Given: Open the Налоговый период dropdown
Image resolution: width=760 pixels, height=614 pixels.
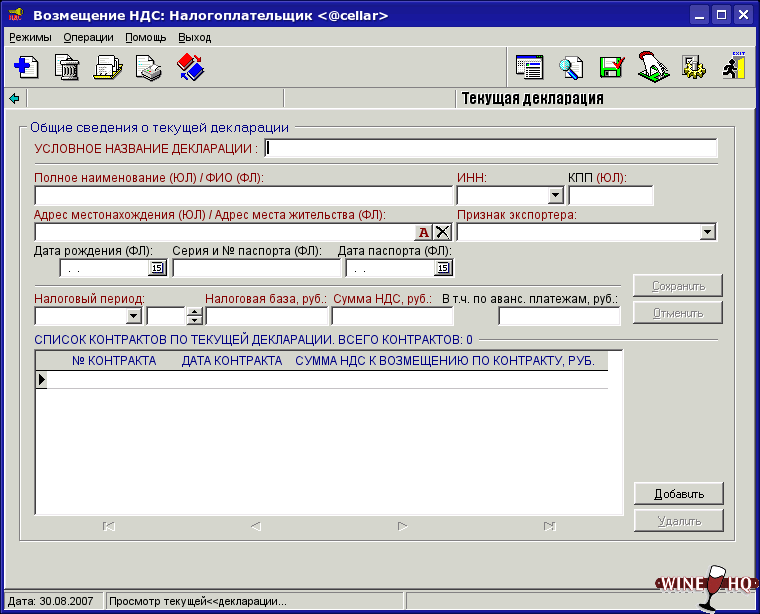Looking at the screenshot, I should click(133, 316).
